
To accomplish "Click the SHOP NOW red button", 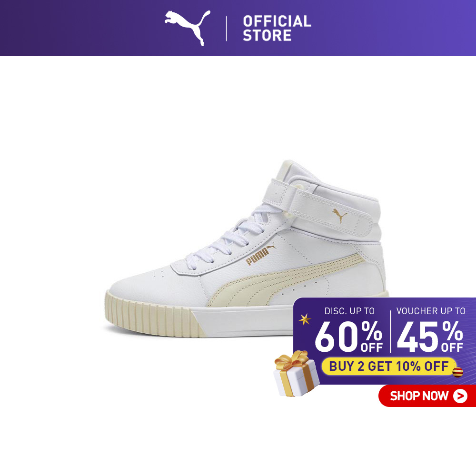I will click(427, 396).
